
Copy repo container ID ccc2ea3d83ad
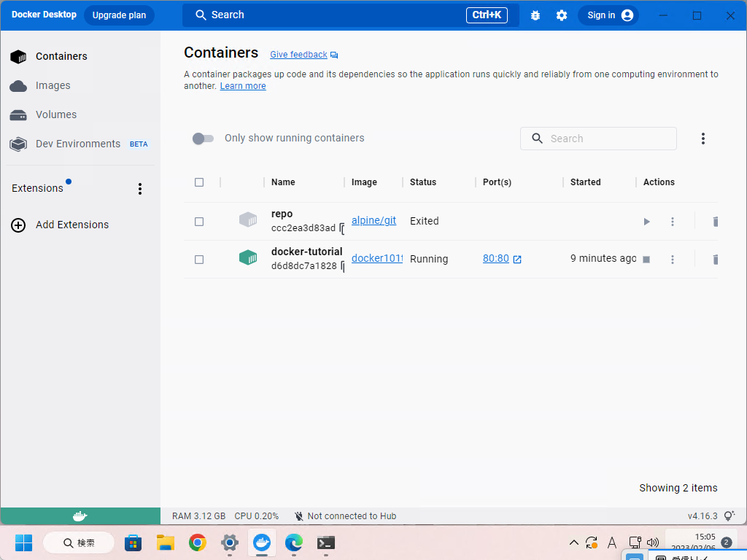click(x=342, y=228)
